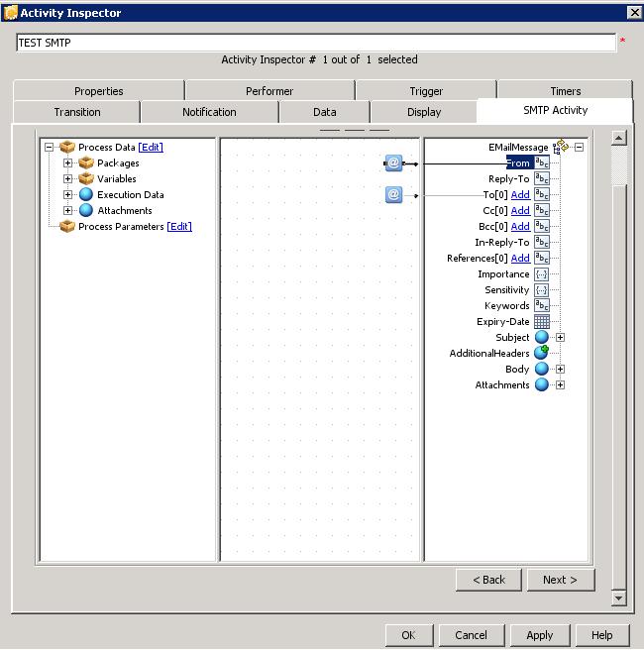Collapse the EMailMessage node

(x=579, y=148)
